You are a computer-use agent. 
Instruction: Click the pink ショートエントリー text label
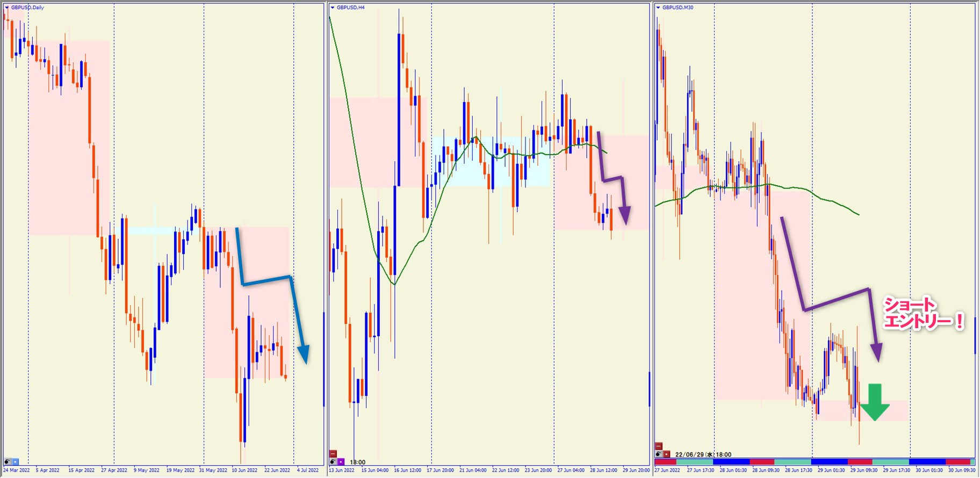[x=922, y=313]
